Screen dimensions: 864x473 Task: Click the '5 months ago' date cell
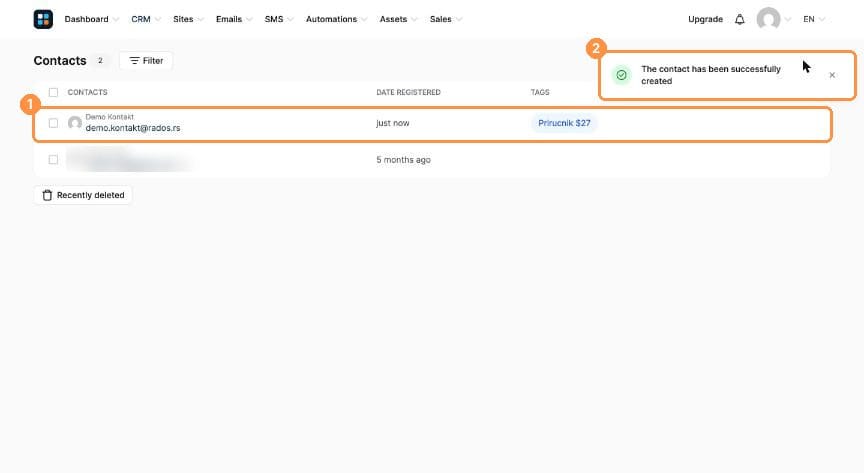coord(403,160)
